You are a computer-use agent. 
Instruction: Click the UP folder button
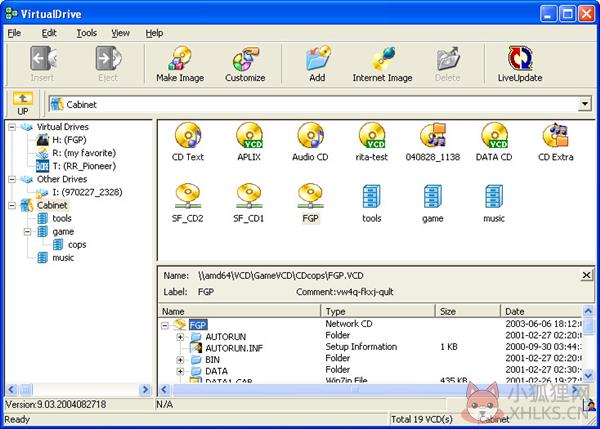click(23, 103)
